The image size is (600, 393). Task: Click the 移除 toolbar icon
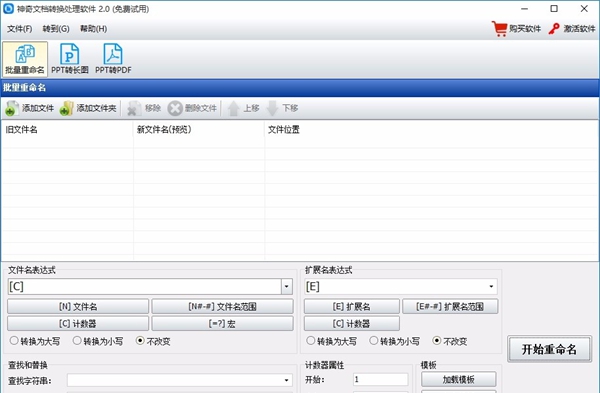coord(134,108)
